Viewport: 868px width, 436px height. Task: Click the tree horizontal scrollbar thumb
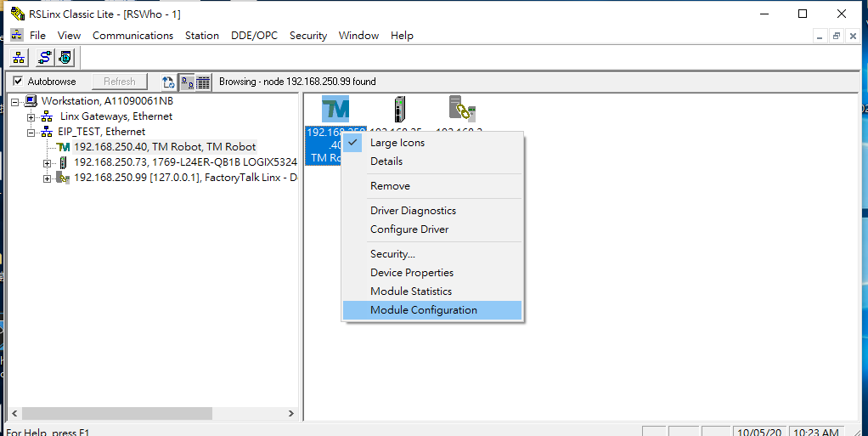(x=117, y=414)
